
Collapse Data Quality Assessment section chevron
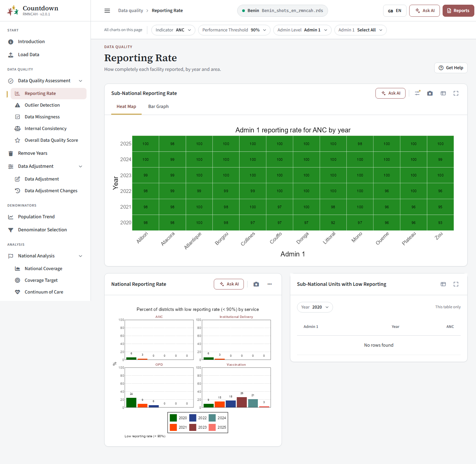coord(81,81)
